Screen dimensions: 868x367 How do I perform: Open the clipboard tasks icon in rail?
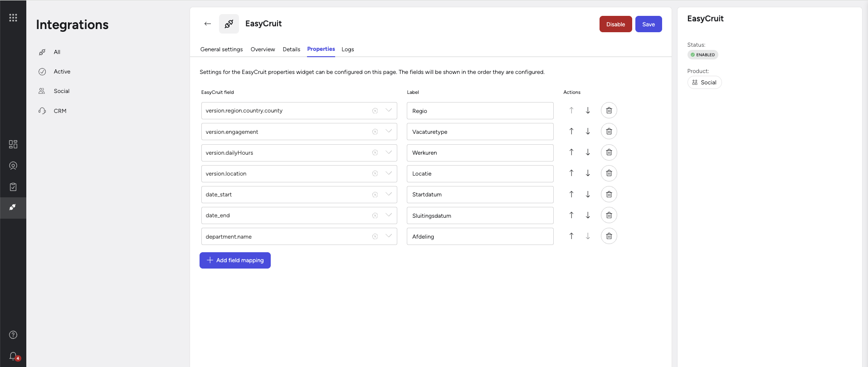13,187
